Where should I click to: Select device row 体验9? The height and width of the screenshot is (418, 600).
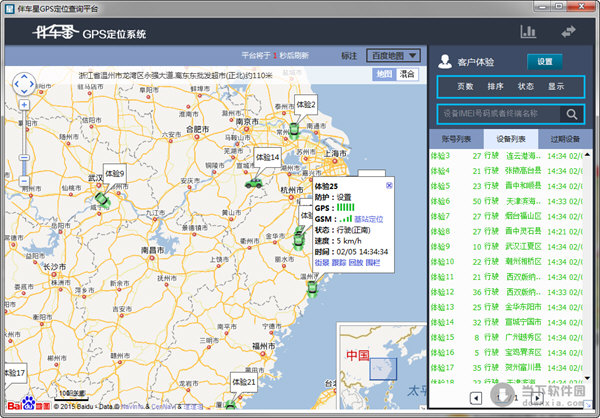(506, 247)
